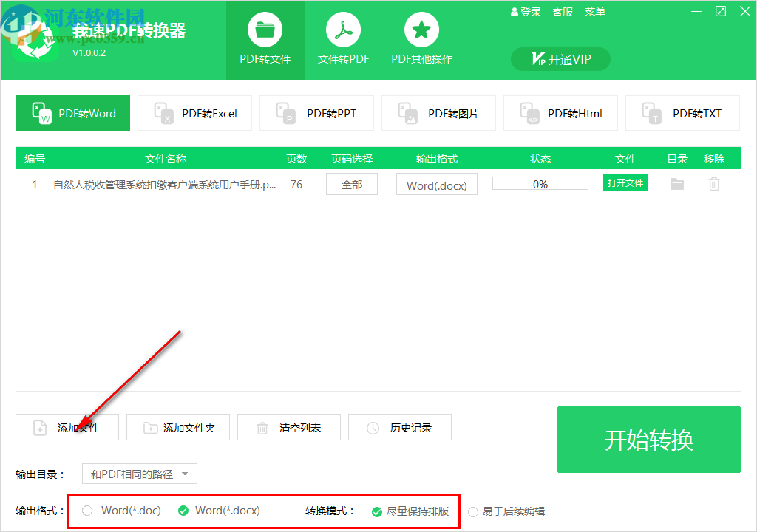This screenshot has height=532, width=757.
Task: Open the 全部 page selection dialog
Action: point(351,184)
